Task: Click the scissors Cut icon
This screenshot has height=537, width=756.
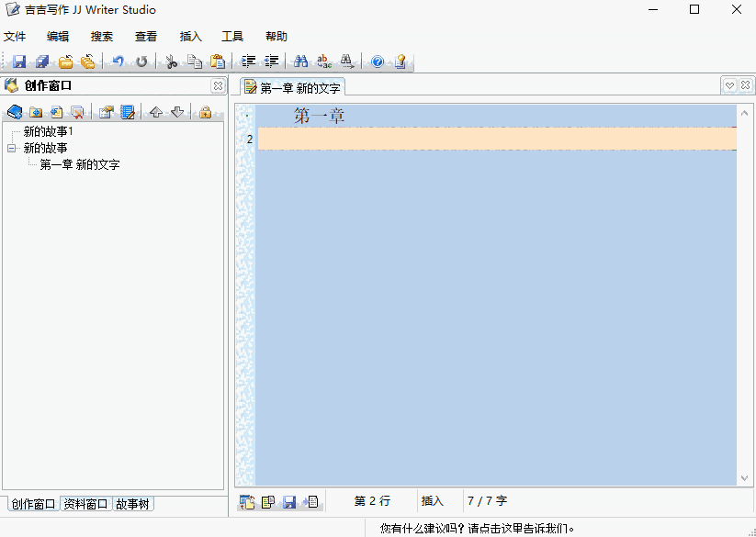Action: 171,62
